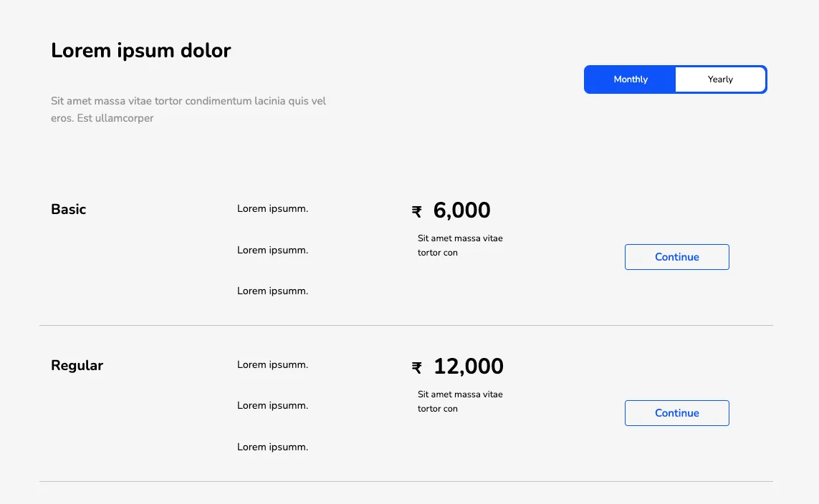Click the rupee symbol beside 6,000 price
The width and height of the screenshot is (819, 504).
point(416,210)
